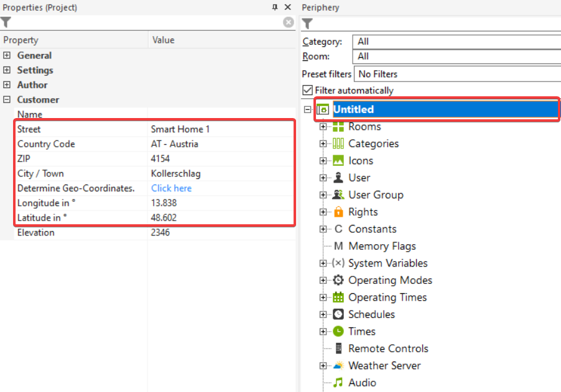Expand the General property group
The image size is (561, 392).
(7, 55)
